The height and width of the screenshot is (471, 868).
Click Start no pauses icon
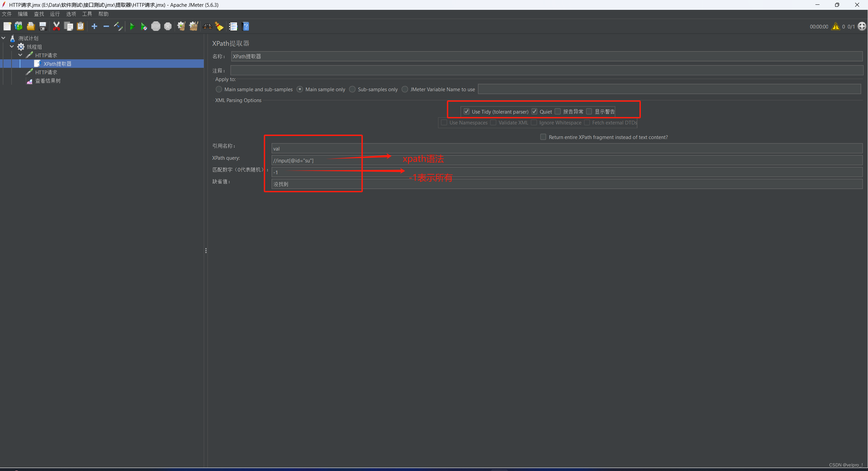tap(144, 26)
